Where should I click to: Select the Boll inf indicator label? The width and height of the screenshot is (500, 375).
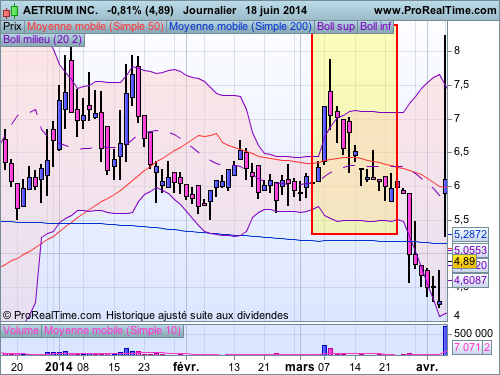point(376,26)
